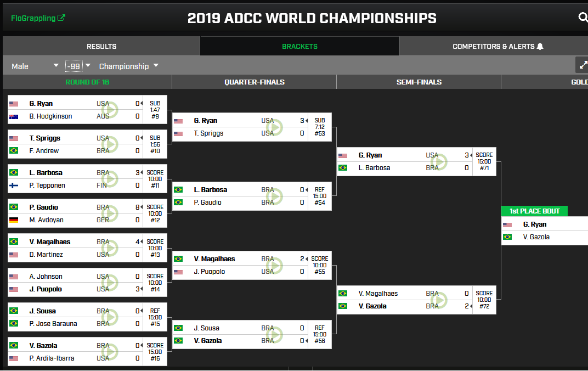Image resolution: width=588 pixels, height=371 pixels.
Task: Click the fullscreen expand arrows icon
Action: [583, 65]
